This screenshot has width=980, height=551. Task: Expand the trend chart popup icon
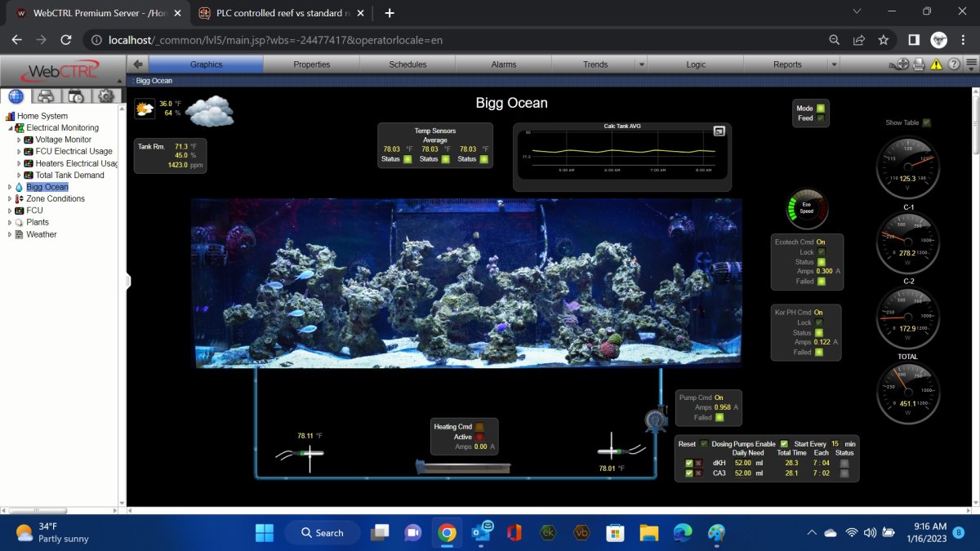pos(719,131)
